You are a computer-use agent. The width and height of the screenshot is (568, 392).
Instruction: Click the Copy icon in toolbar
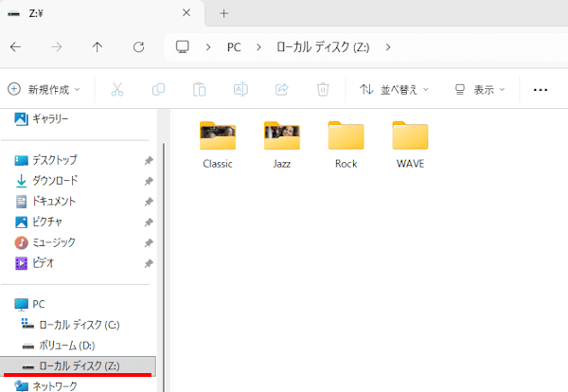click(x=158, y=89)
